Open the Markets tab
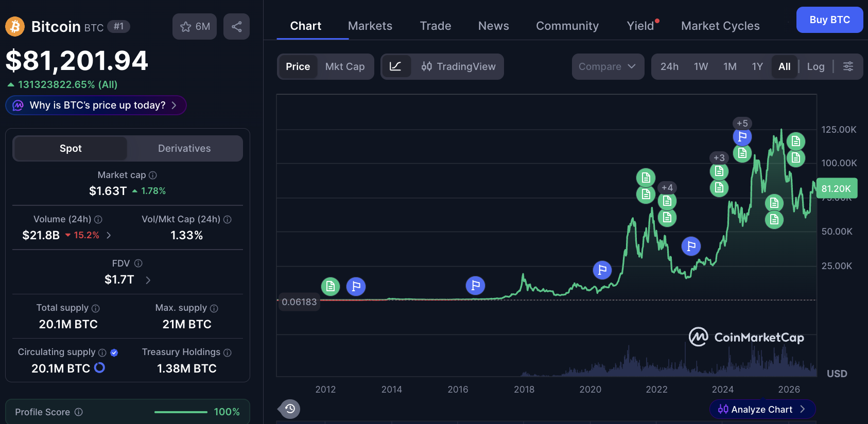The height and width of the screenshot is (424, 868). [370, 26]
